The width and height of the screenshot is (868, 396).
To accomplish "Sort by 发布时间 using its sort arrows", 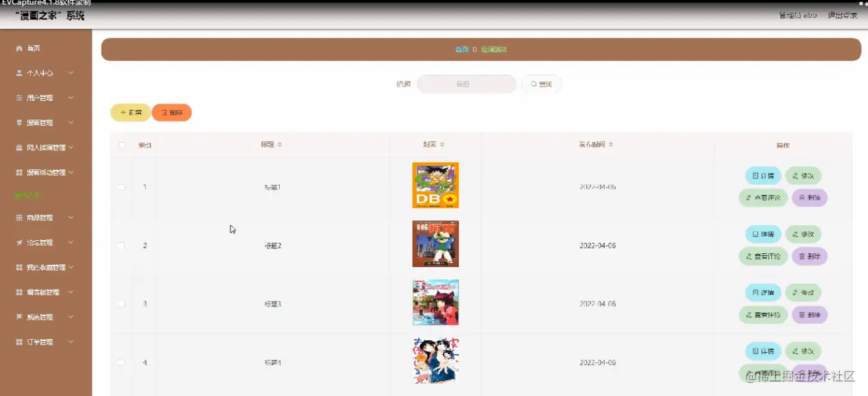I will pyautogui.click(x=611, y=145).
